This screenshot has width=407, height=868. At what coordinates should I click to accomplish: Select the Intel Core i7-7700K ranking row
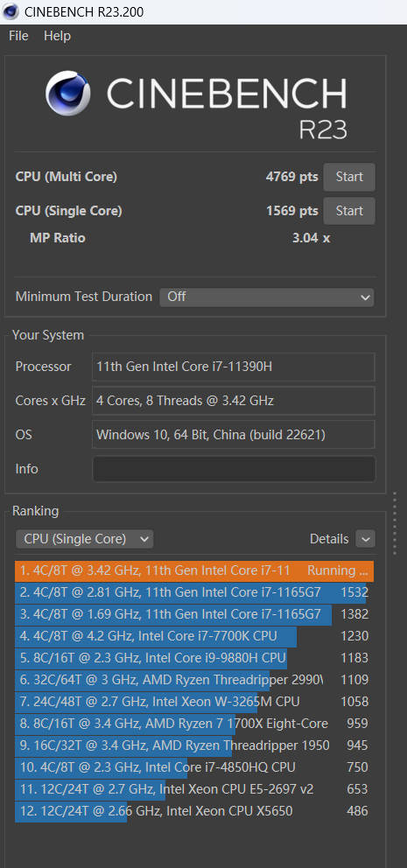pyautogui.click(x=194, y=636)
